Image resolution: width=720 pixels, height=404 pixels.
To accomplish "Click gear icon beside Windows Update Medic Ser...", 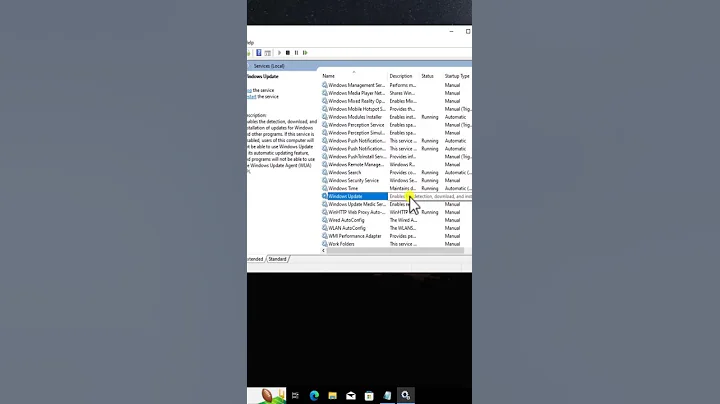I will point(325,204).
